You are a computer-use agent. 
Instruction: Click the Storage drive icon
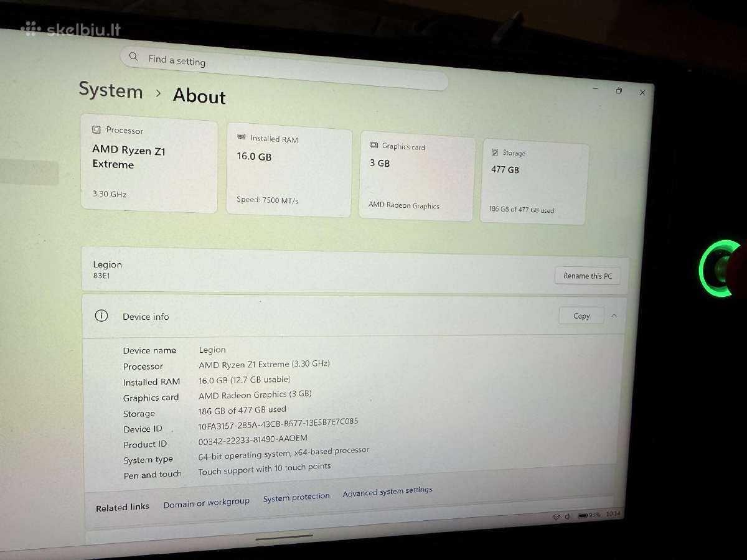(495, 152)
